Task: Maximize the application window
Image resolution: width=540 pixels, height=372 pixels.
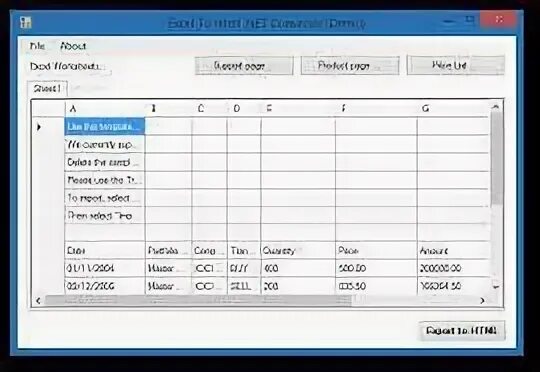Action: coord(470,20)
